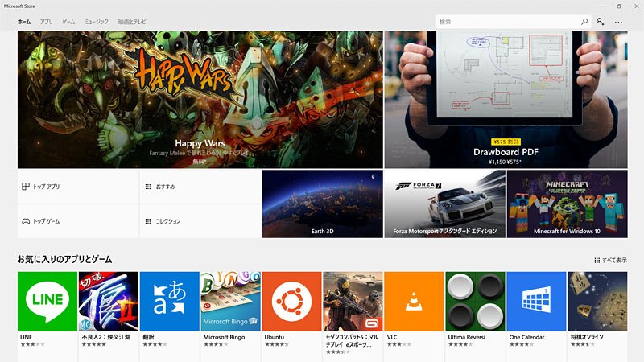Click the すべて表示 link text
Screen dimensions: 644x362
[614, 260]
